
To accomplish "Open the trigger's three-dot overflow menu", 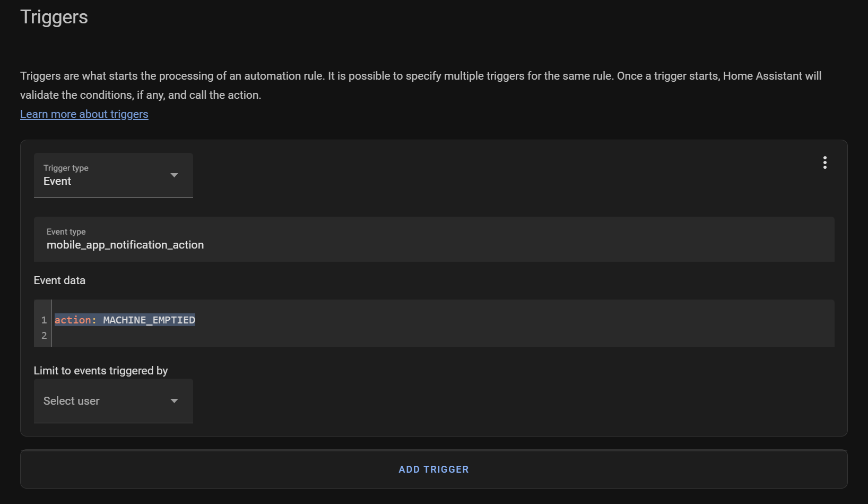I will [824, 163].
